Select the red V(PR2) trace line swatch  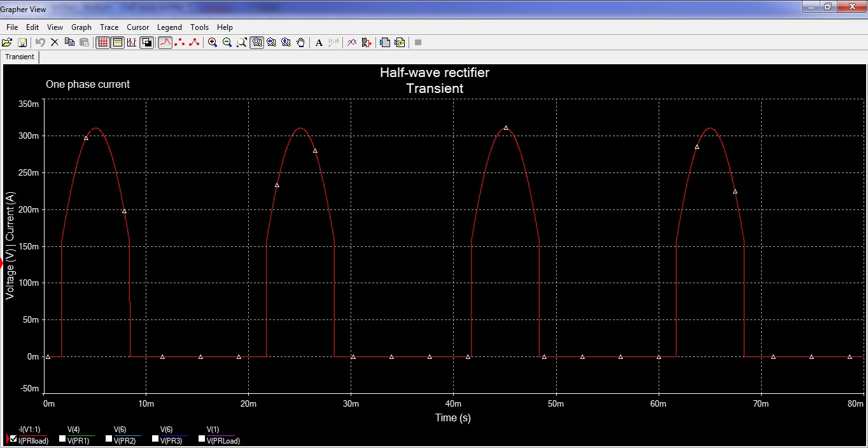pyautogui.click(x=128, y=435)
